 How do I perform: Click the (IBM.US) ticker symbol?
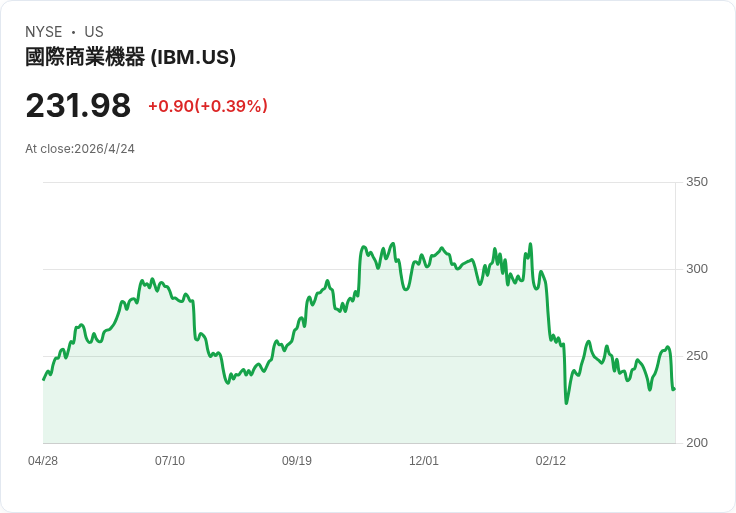193,57
